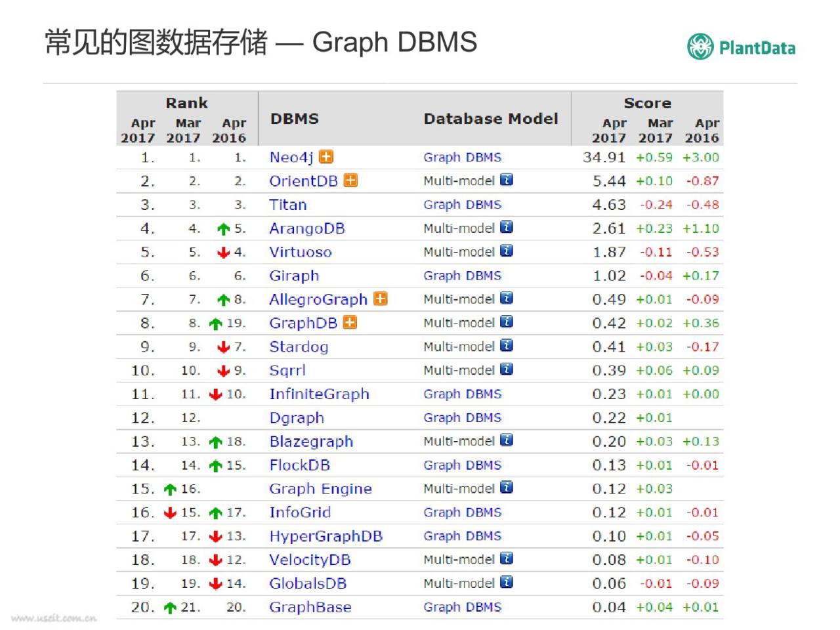Open the Stardog link

[x=299, y=347]
